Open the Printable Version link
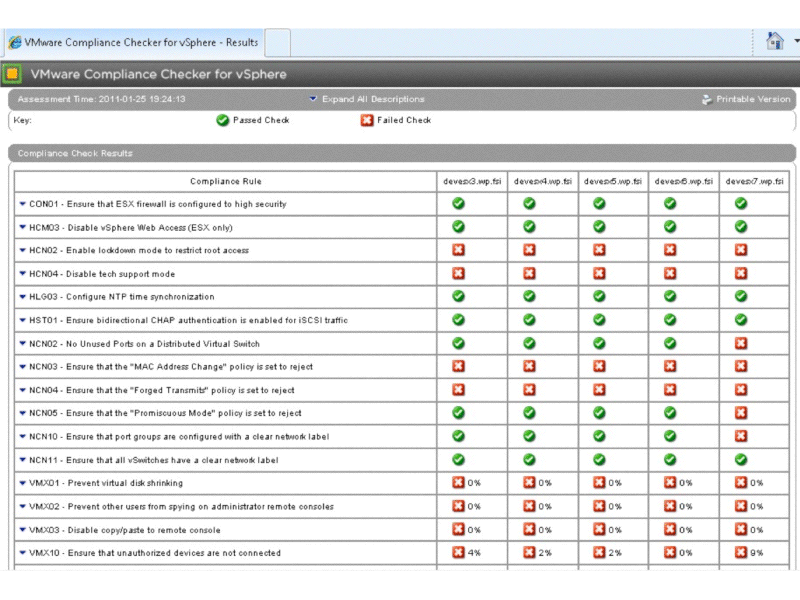Viewport: 800px width, 600px height. 753,99
